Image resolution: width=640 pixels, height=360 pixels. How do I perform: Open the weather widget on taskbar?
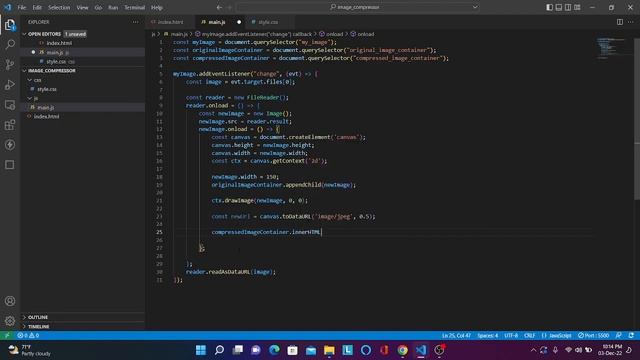coord(29,350)
